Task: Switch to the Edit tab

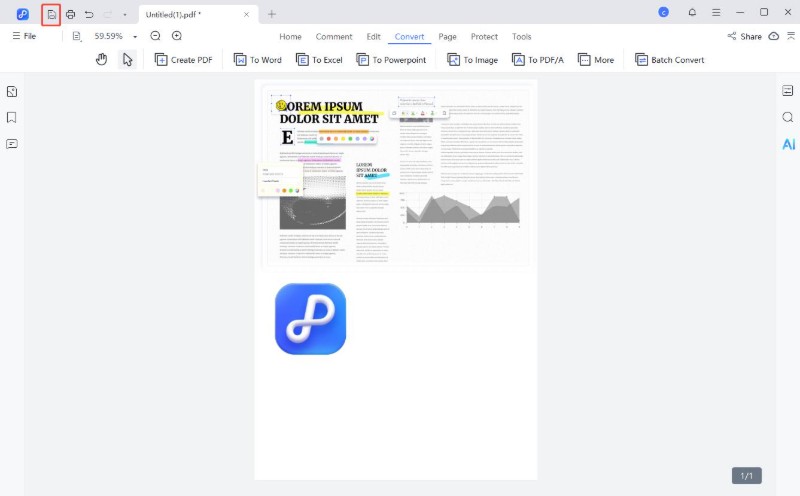Action: (373, 37)
